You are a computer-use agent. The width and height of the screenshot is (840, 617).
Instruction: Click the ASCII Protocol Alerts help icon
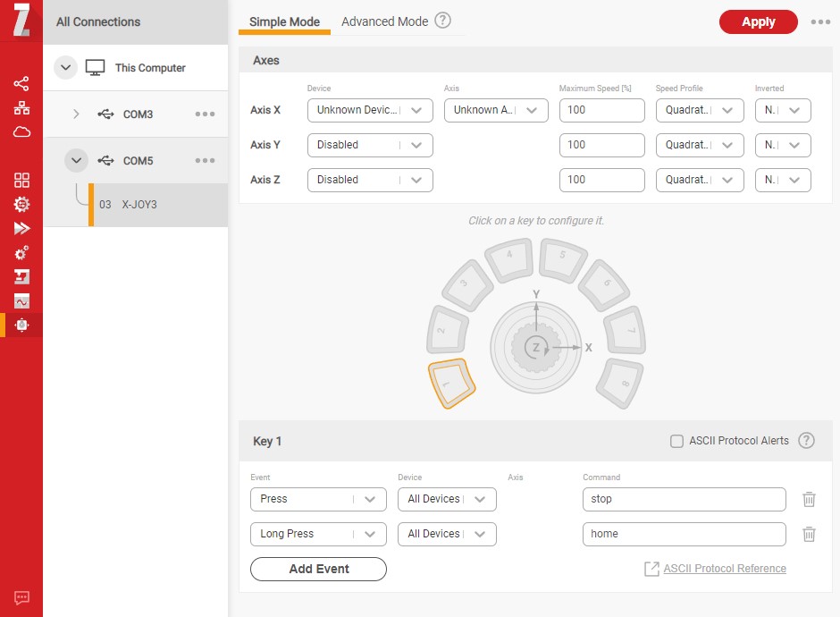[806, 441]
